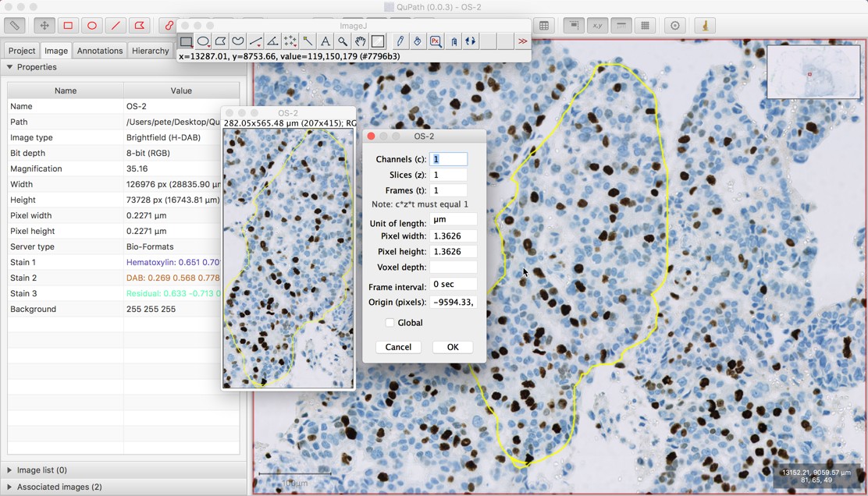Toggle the scalebar display button

point(621,26)
